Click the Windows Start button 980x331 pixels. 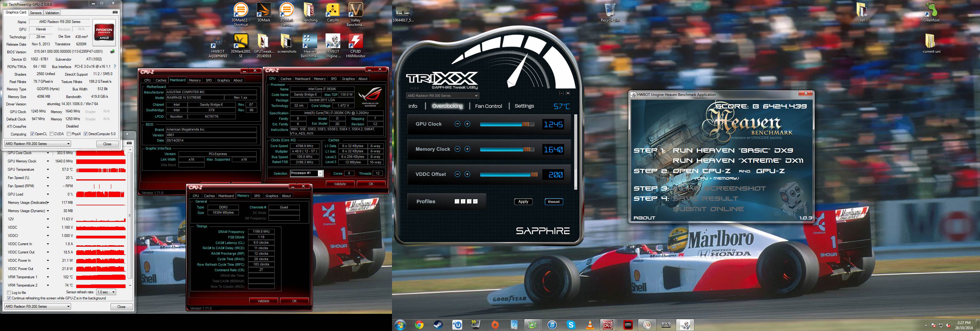coord(400,325)
